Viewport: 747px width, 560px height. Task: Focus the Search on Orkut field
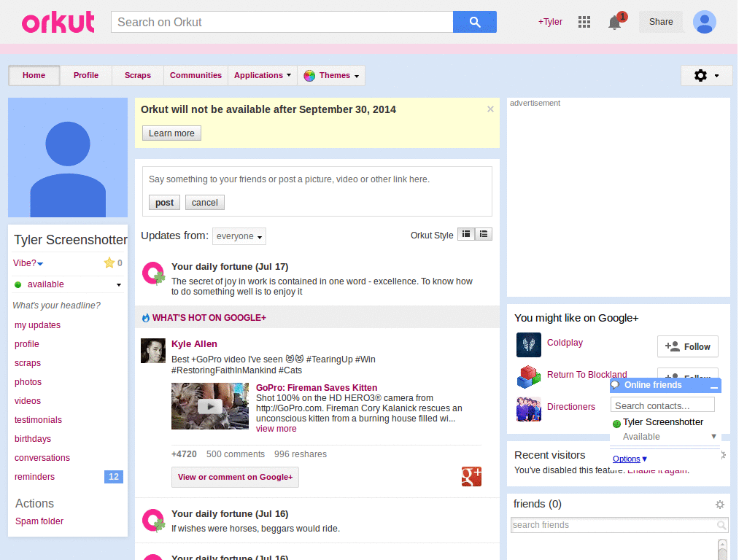282,22
